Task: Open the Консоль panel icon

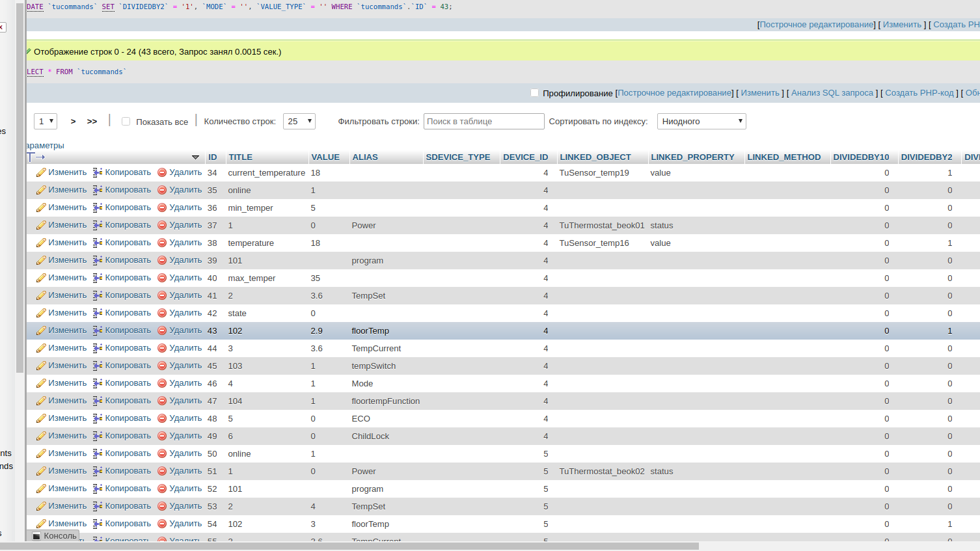Action: [x=36, y=536]
